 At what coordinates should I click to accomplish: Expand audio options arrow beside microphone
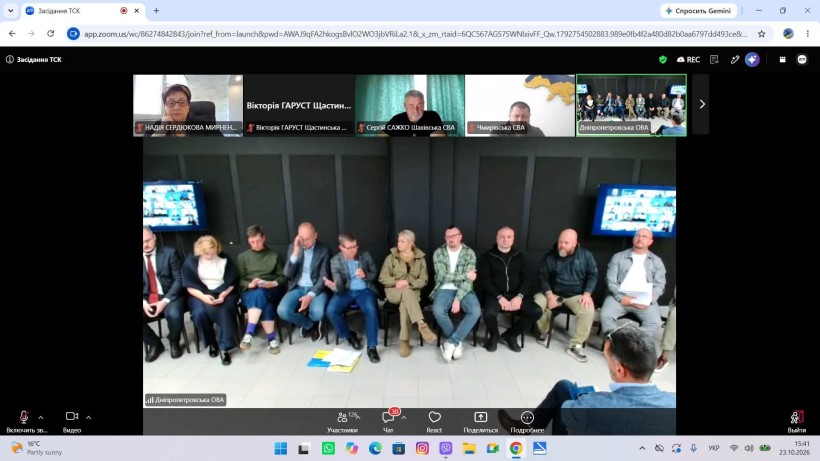pos(41,418)
